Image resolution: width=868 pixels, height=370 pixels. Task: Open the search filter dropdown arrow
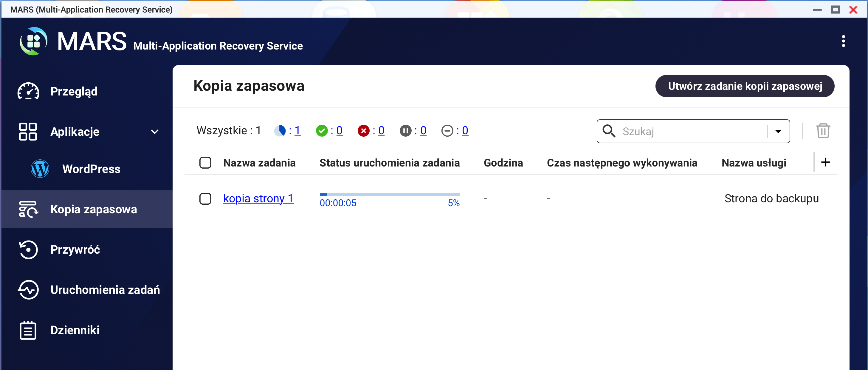click(778, 132)
